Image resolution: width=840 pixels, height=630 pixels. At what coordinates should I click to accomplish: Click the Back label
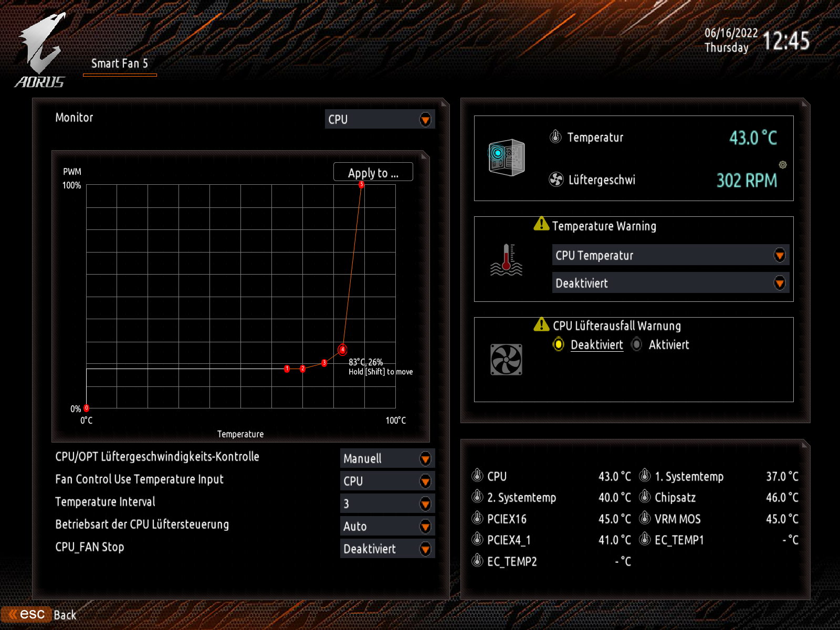tap(65, 615)
